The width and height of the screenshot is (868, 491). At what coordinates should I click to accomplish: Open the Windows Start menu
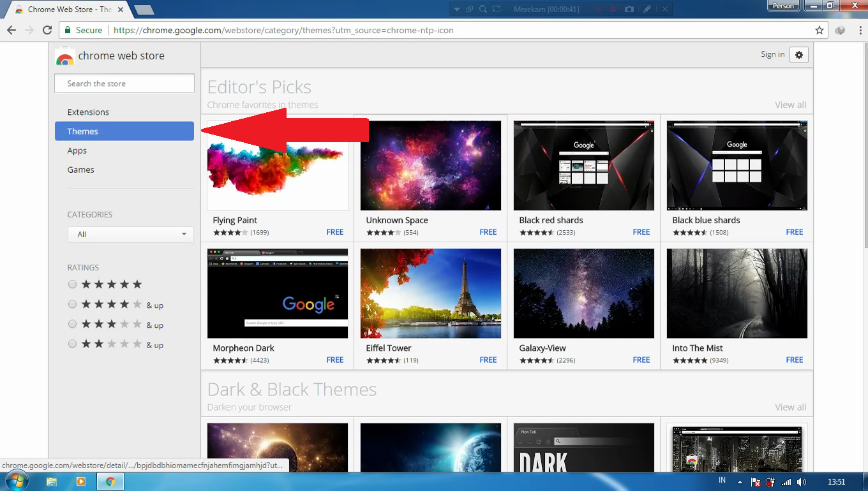[x=17, y=481]
